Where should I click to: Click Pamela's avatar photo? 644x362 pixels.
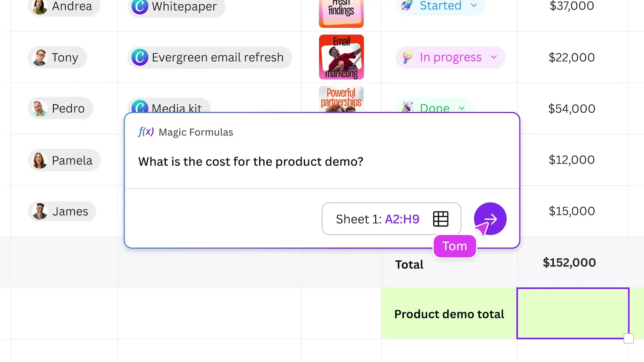coord(40,160)
